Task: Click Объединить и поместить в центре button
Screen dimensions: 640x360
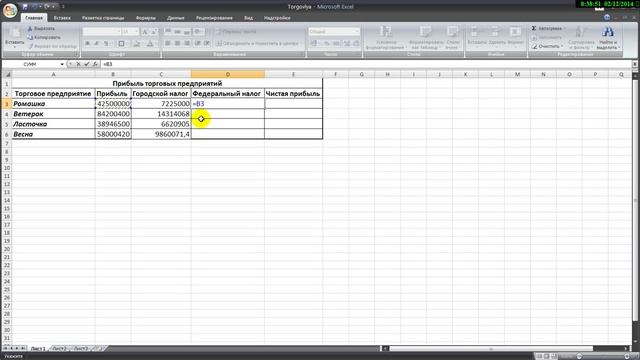Action: tap(259, 43)
